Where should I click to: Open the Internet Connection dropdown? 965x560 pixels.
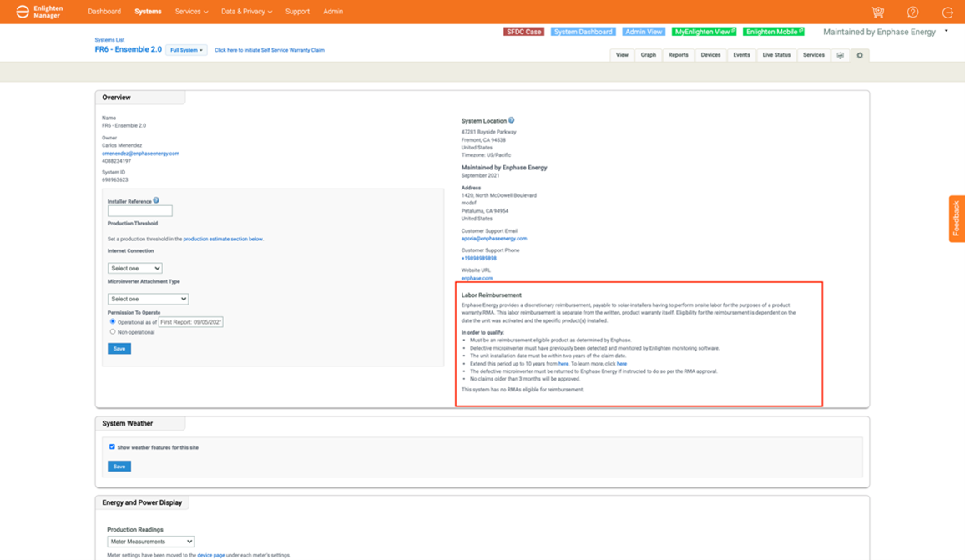(134, 268)
